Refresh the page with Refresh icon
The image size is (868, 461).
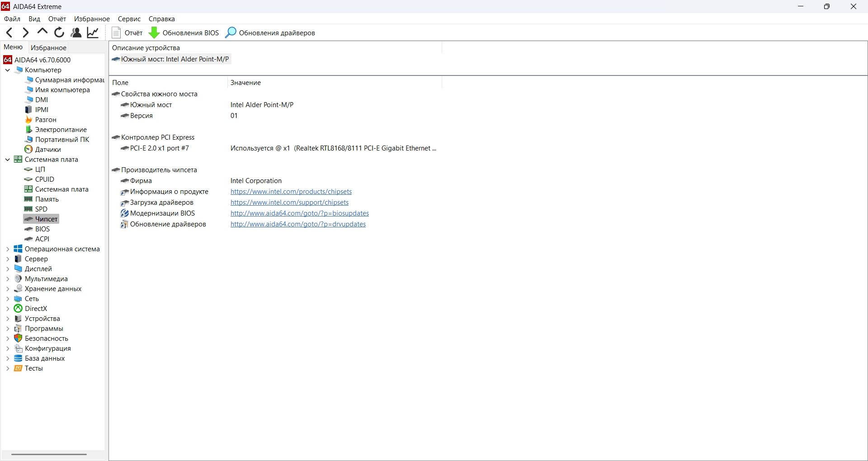pyautogui.click(x=59, y=33)
